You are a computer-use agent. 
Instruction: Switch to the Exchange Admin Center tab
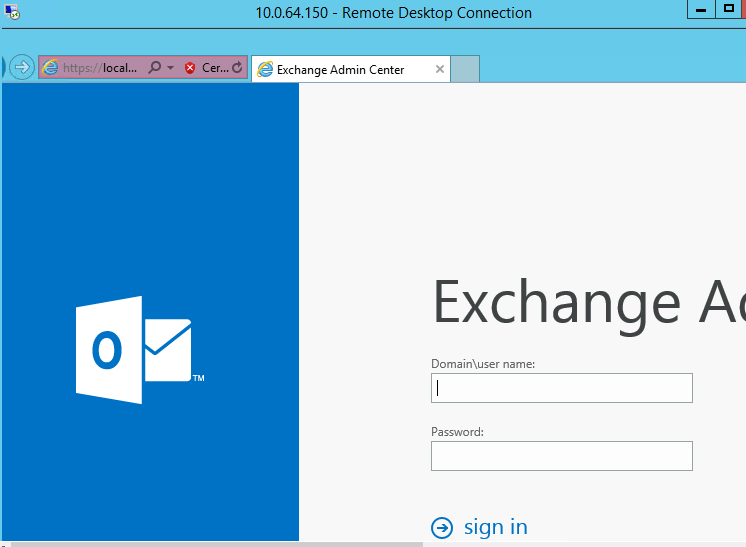pos(340,70)
